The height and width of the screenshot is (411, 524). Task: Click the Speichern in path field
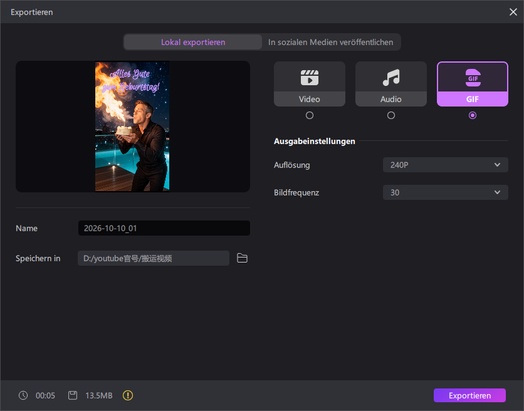[154, 258]
